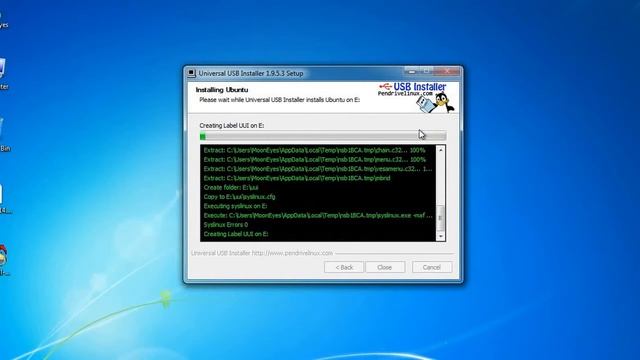Click the Back button

344,267
